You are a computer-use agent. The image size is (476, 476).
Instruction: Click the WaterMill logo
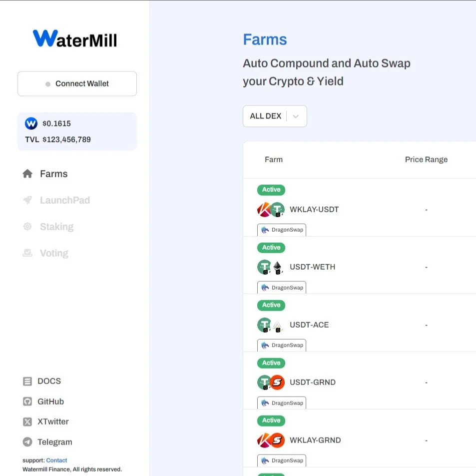click(x=75, y=38)
